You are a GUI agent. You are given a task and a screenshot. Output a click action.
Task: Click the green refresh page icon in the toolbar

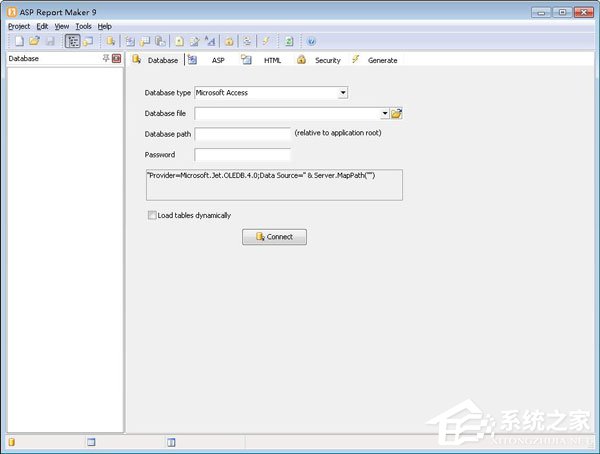(289, 41)
